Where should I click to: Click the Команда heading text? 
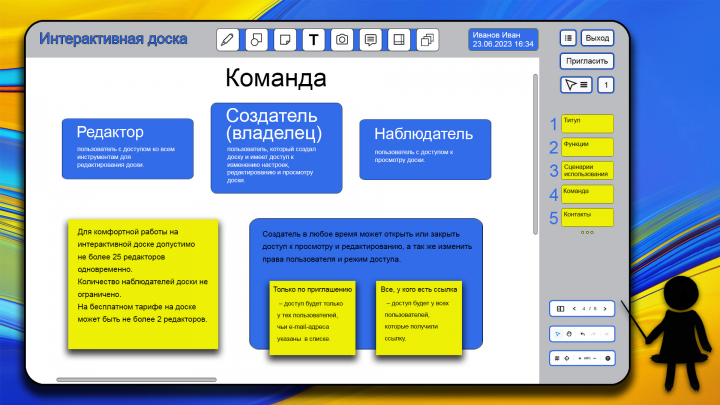[276, 78]
